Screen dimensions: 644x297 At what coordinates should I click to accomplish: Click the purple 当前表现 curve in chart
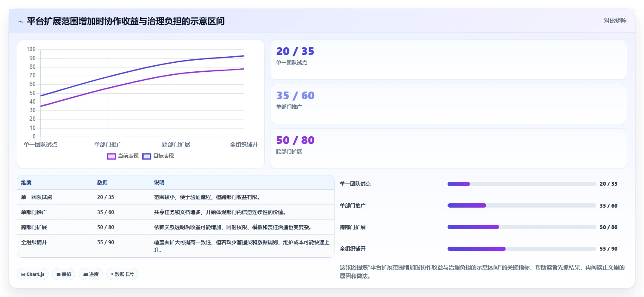tap(142, 80)
